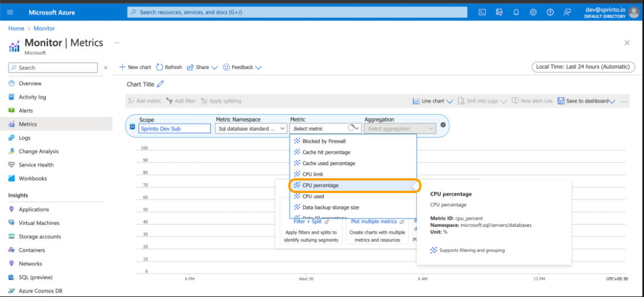Open Alerts in the sidebar
This screenshot has width=644, height=297.
click(26, 111)
